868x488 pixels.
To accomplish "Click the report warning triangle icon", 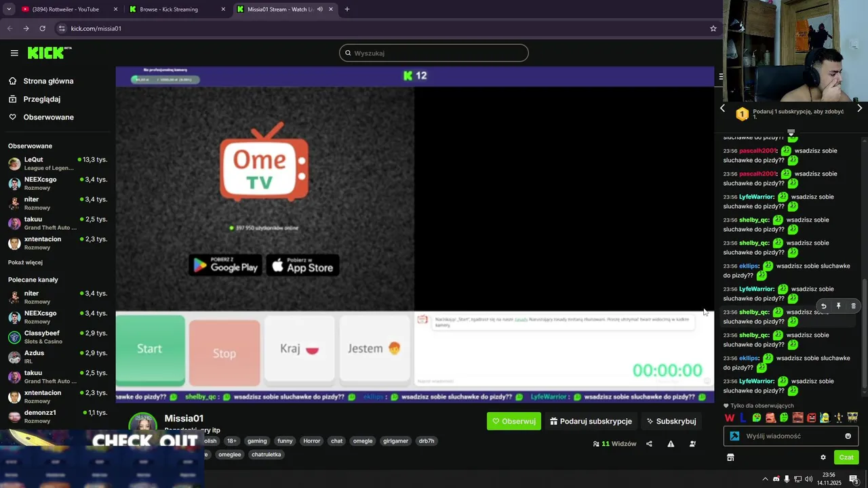I will (671, 444).
